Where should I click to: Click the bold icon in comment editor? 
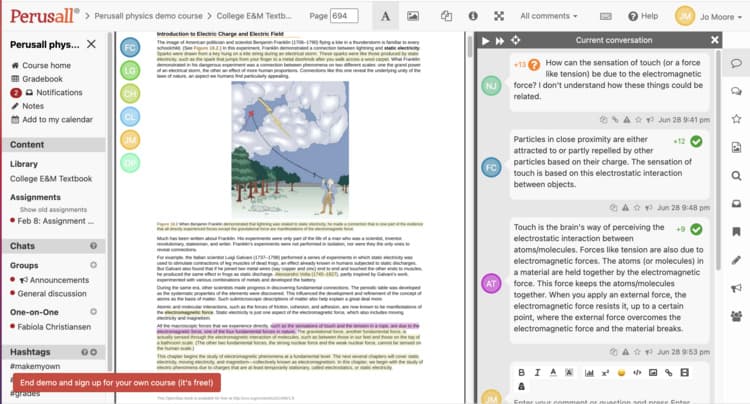tap(522, 372)
